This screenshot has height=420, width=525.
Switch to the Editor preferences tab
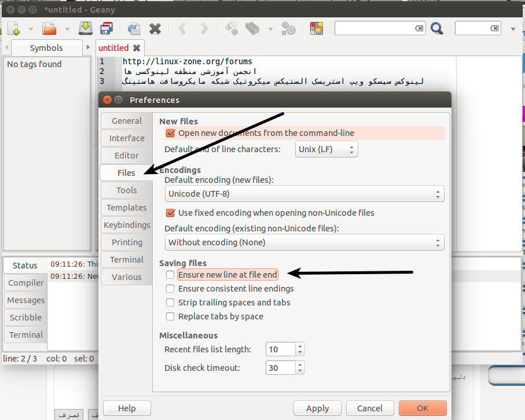(126, 156)
